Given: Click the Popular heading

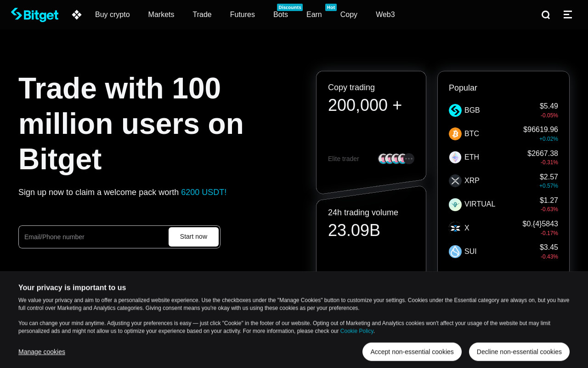Looking at the screenshot, I should click(463, 88).
